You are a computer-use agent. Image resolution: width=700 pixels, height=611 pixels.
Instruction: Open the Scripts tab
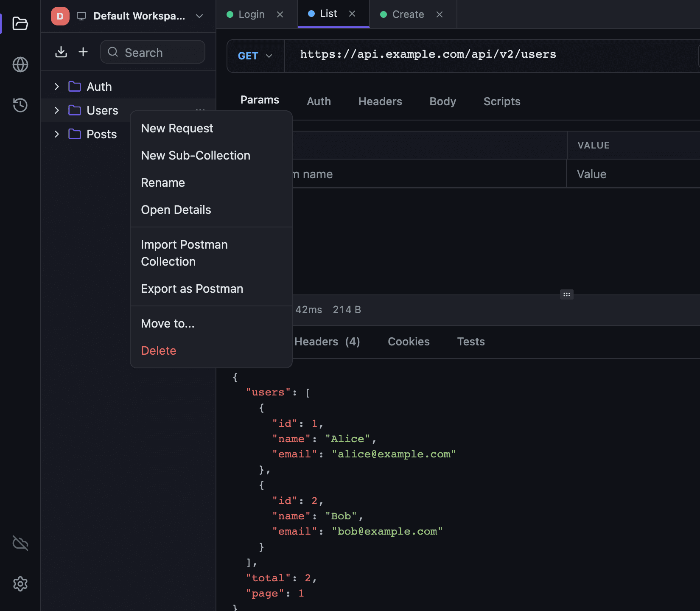tap(502, 101)
